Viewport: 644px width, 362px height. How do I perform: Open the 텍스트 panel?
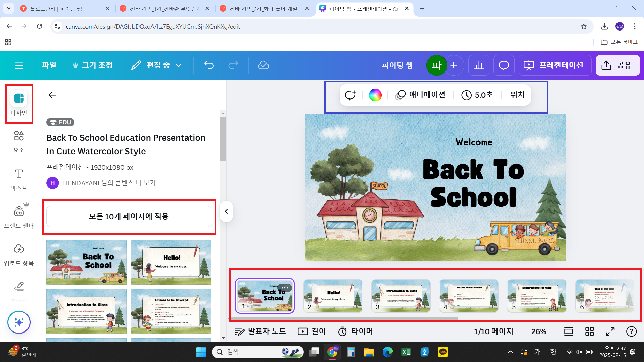19,178
